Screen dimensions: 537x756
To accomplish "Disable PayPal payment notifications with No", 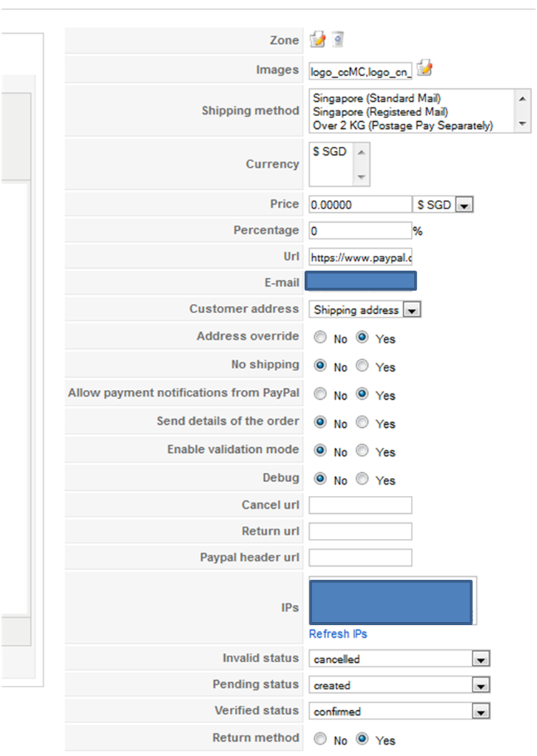I will (320, 394).
